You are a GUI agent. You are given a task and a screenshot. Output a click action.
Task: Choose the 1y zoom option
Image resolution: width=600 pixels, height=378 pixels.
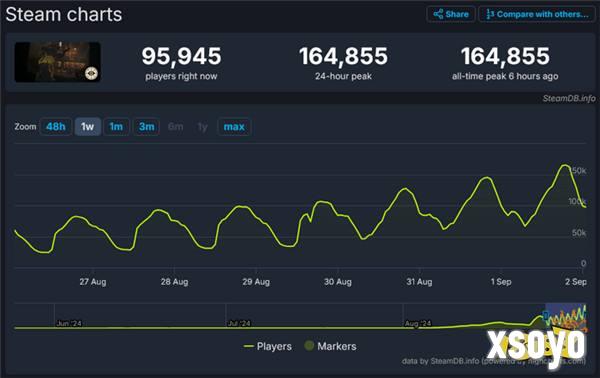click(203, 127)
